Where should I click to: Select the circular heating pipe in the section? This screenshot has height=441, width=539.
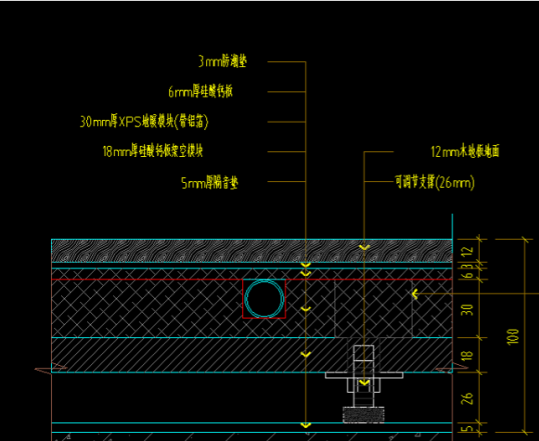click(264, 298)
